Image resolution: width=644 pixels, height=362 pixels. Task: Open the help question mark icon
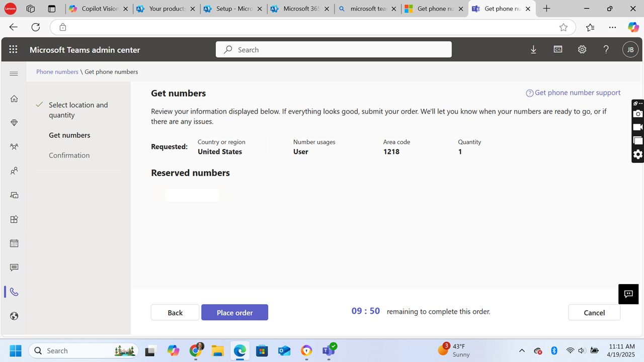pos(606,49)
